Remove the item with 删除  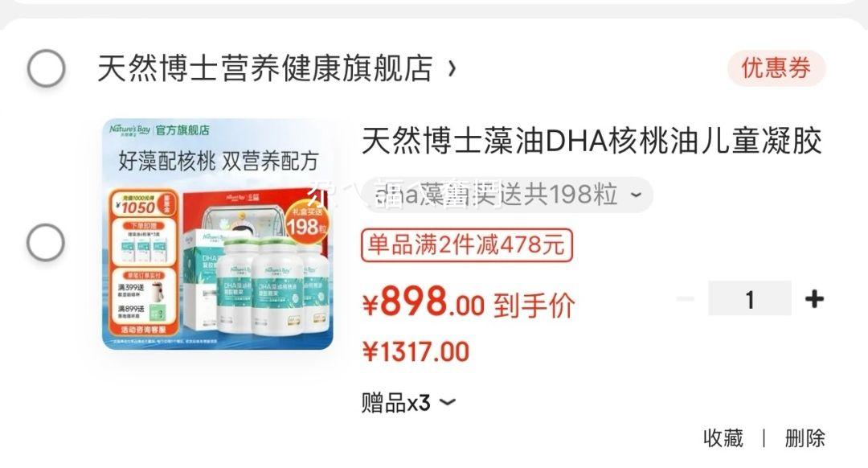[805, 438]
